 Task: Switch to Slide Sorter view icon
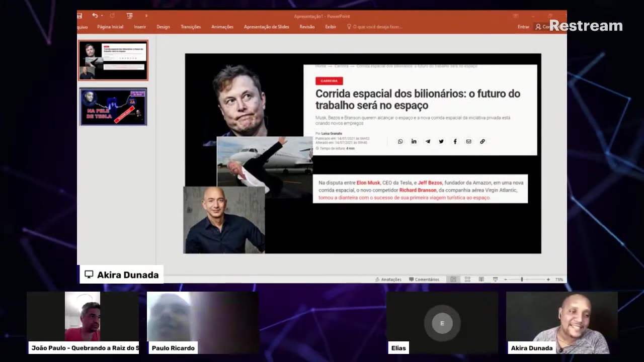pos(467,279)
